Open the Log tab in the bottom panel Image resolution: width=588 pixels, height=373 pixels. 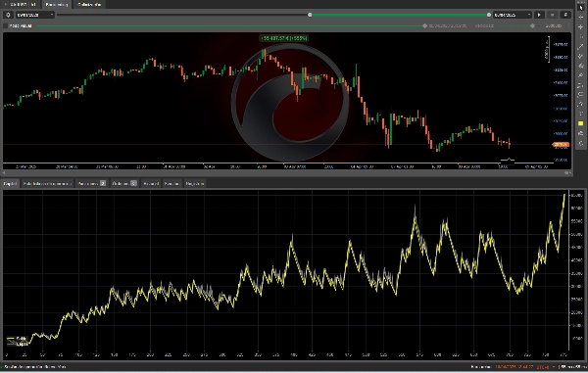(195, 183)
